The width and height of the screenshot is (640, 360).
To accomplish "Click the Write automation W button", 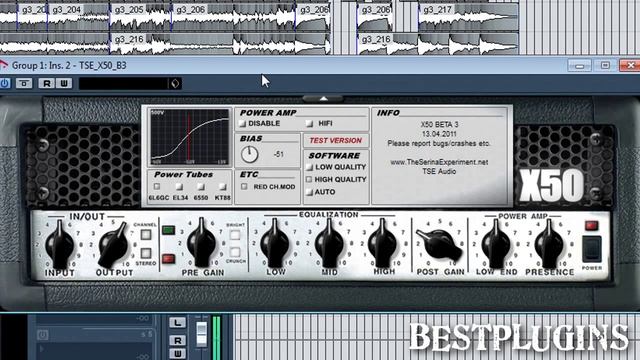I will tap(64, 83).
